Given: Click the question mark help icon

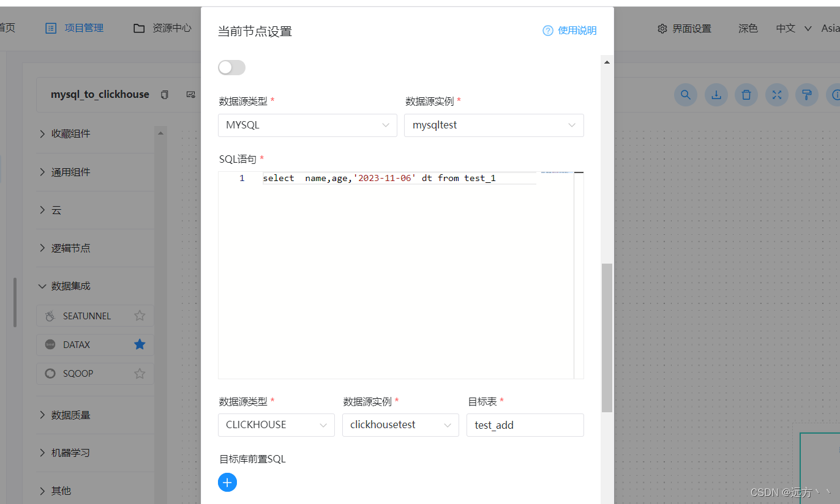Looking at the screenshot, I should point(548,31).
